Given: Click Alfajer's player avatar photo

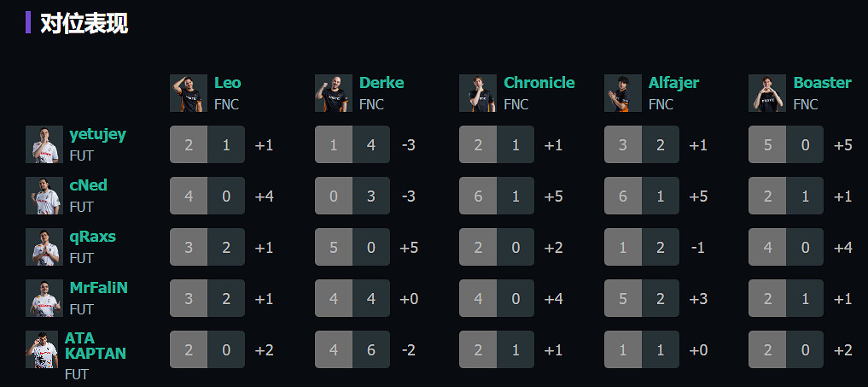Looking at the screenshot, I should pyautogui.click(x=623, y=93).
